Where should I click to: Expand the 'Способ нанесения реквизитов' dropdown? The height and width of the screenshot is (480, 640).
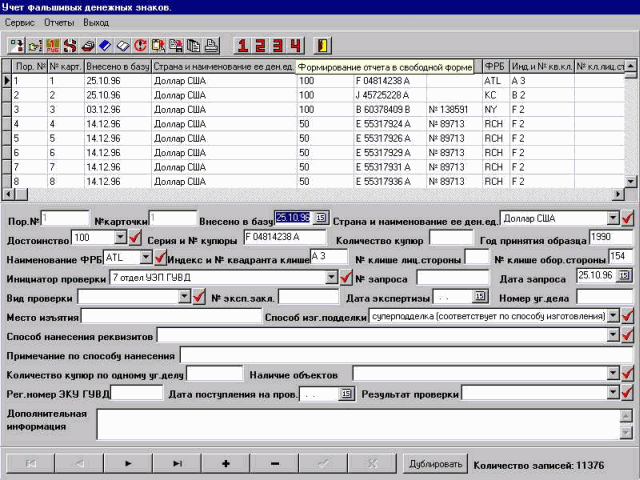(613, 335)
